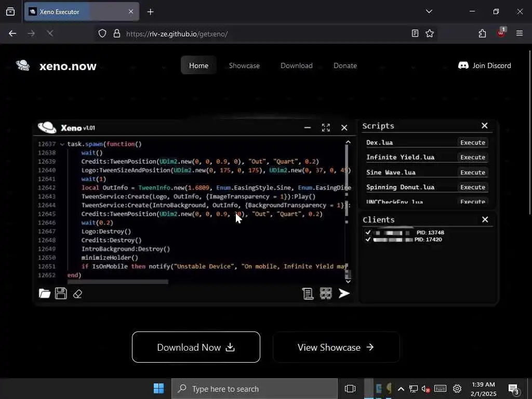
Task: Open the Firefox extensions puzzle icon
Action: (482, 33)
